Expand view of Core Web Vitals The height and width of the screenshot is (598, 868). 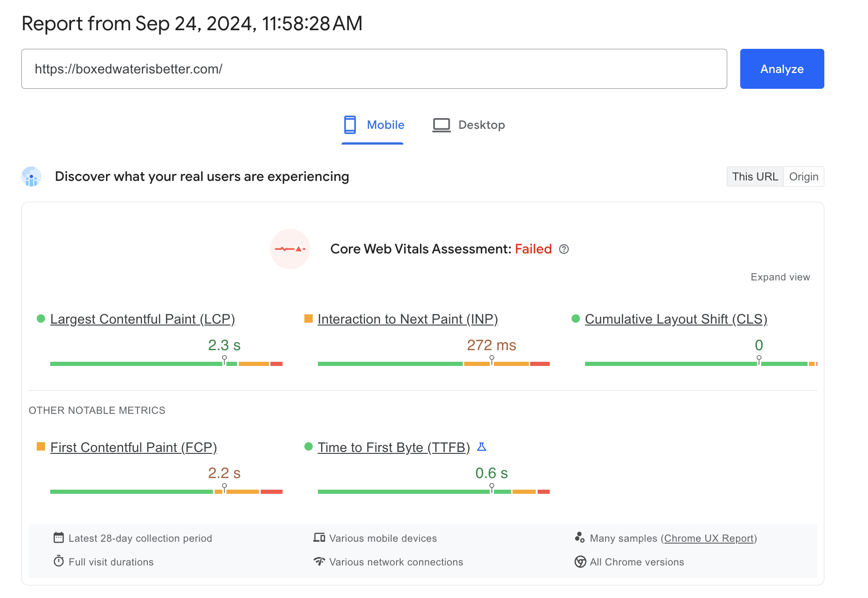pyautogui.click(x=780, y=277)
